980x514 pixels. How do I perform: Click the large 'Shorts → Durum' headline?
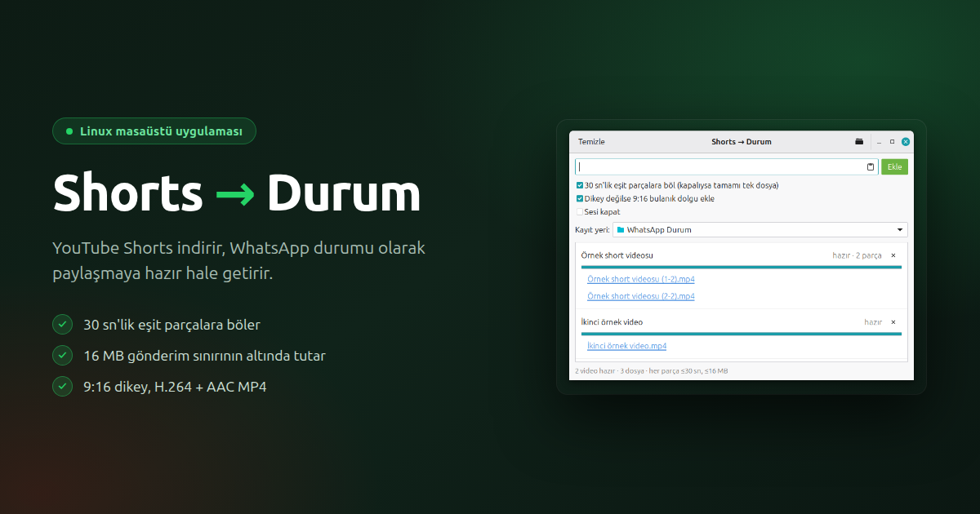[237, 193]
